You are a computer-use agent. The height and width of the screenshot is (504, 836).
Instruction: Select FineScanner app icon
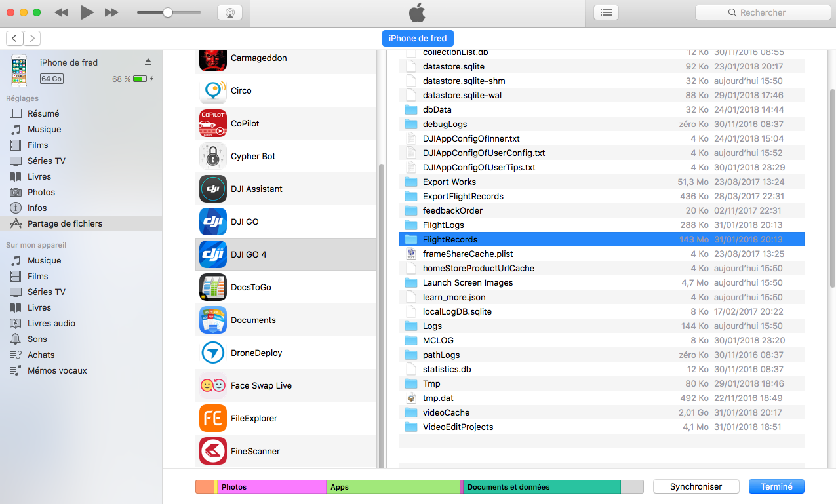click(x=213, y=451)
